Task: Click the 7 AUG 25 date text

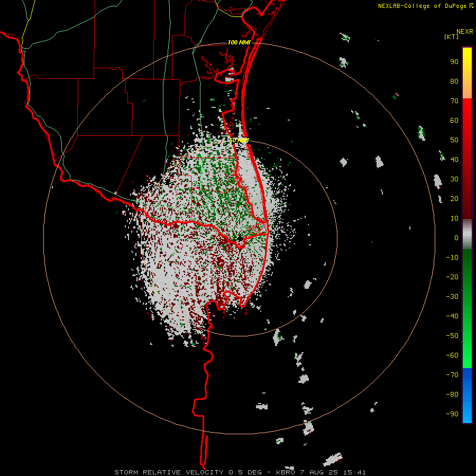Action: tap(319, 472)
